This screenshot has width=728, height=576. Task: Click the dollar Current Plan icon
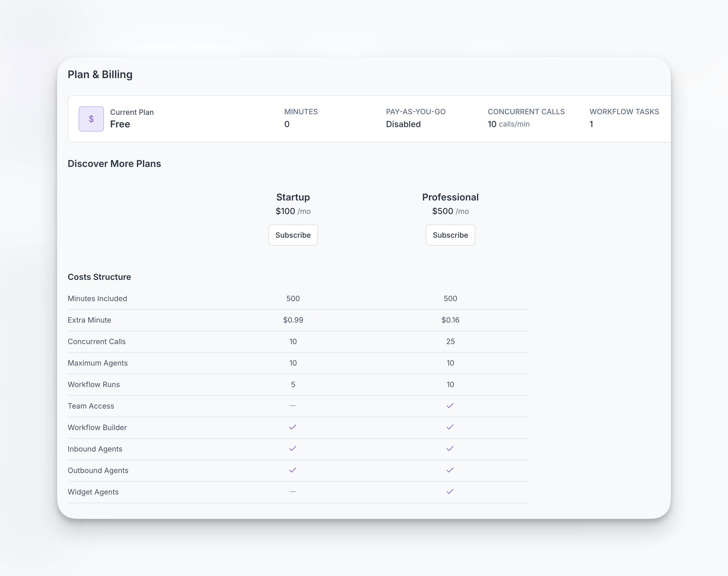[91, 119]
